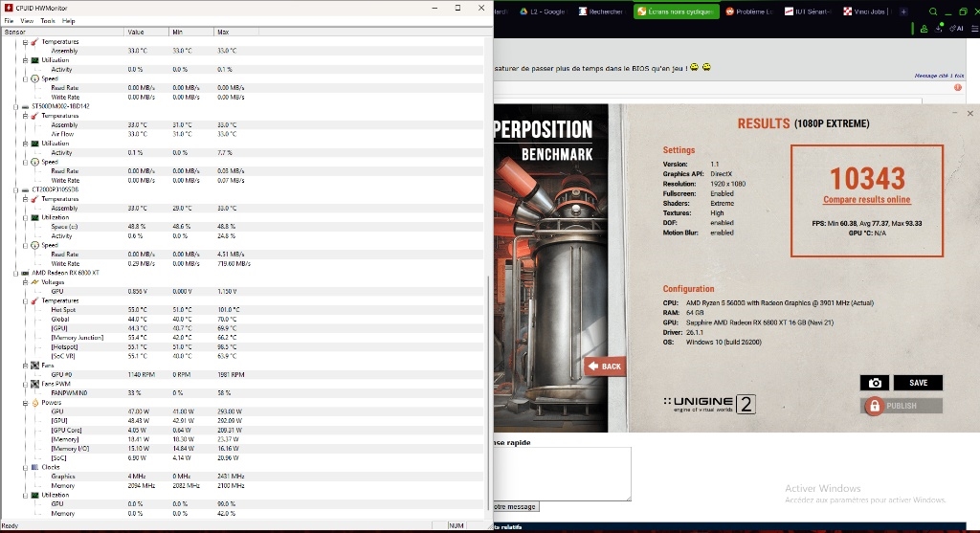Click the BACK button in Superposition
980x533 pixels.
pyautogui.click(x=605, y=366)
